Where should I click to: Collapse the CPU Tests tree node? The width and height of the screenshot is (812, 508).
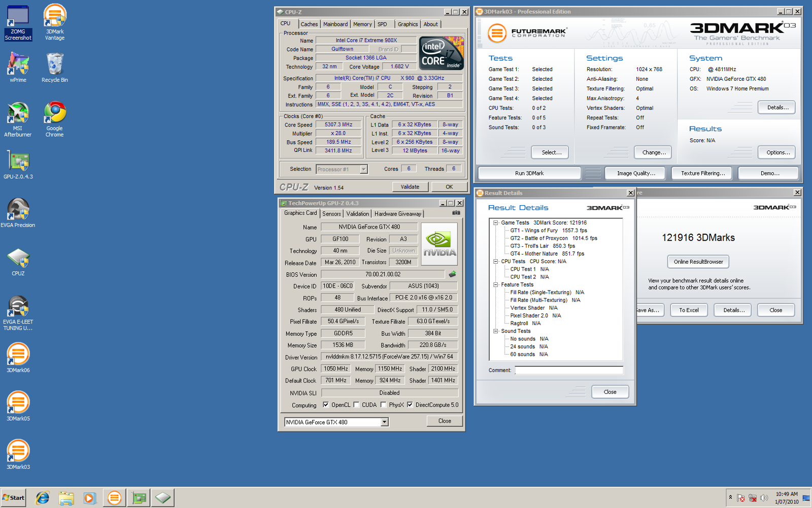click(x=495, y=262)
